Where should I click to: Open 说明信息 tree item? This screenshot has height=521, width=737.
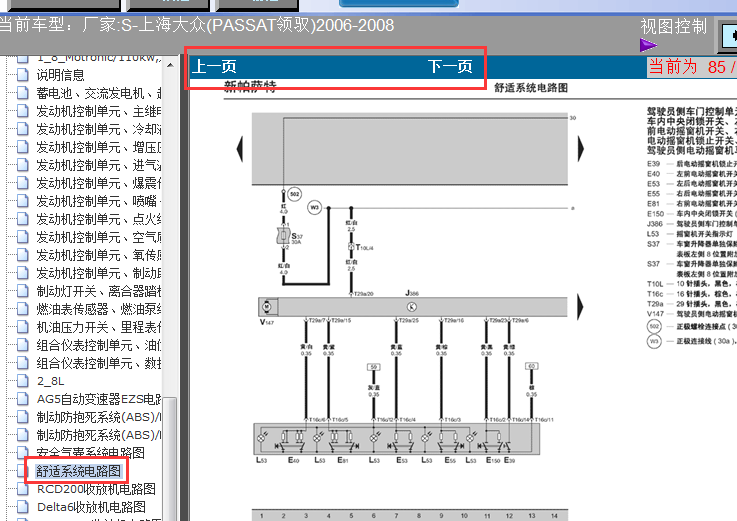tap(61, 75)
